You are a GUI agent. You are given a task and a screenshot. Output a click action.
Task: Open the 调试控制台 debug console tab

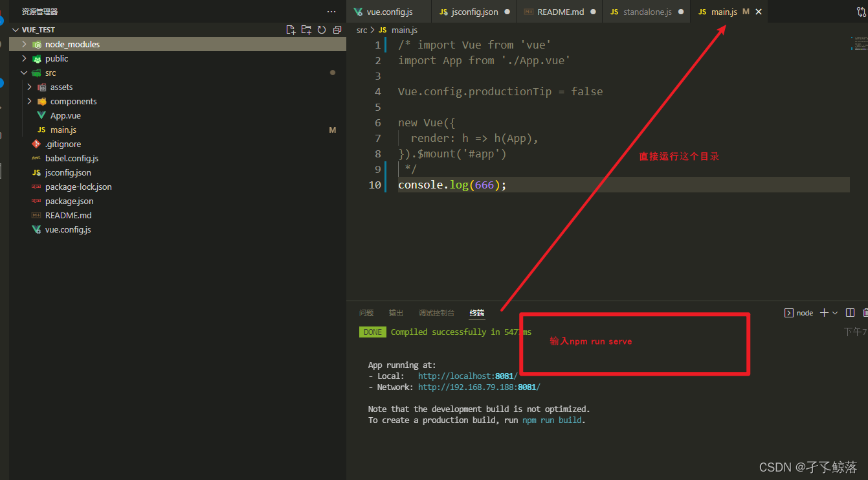click(x=436, y=313)
